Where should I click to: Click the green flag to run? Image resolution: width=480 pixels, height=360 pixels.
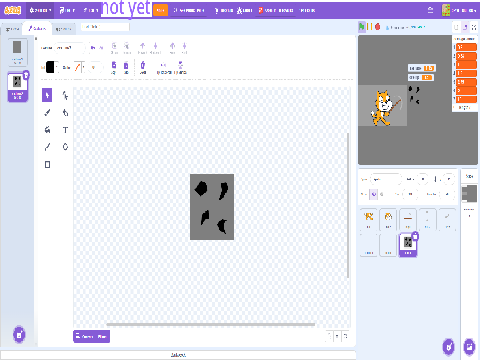[362, 27]
